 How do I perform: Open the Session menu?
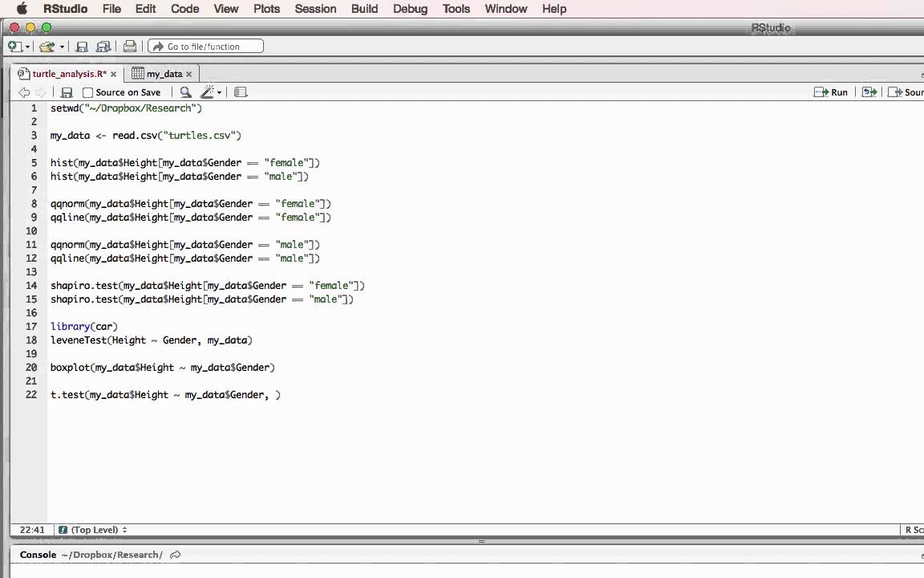click(x=315, y=9)
